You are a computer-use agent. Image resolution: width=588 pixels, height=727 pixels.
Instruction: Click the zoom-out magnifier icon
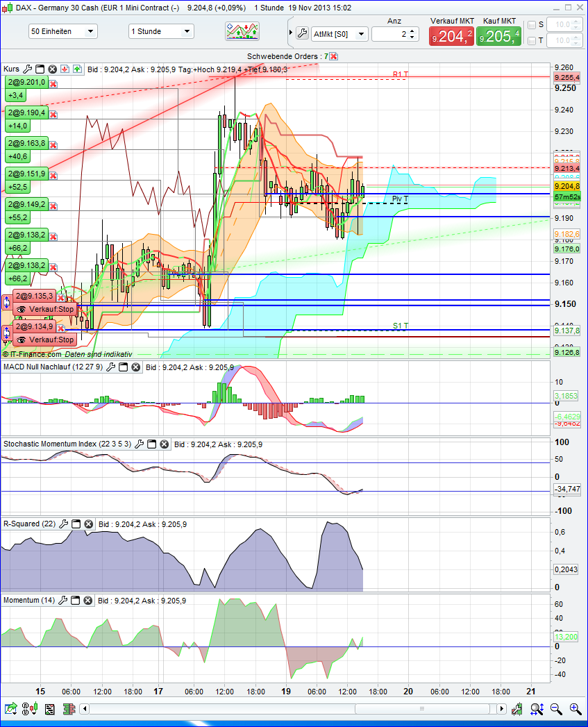click(555, 709)
